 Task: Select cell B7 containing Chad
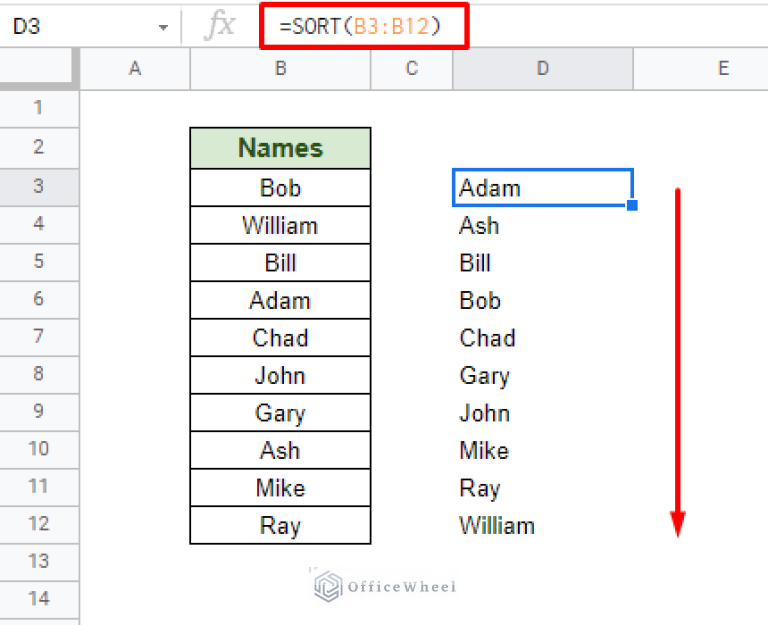coord(280,337)
